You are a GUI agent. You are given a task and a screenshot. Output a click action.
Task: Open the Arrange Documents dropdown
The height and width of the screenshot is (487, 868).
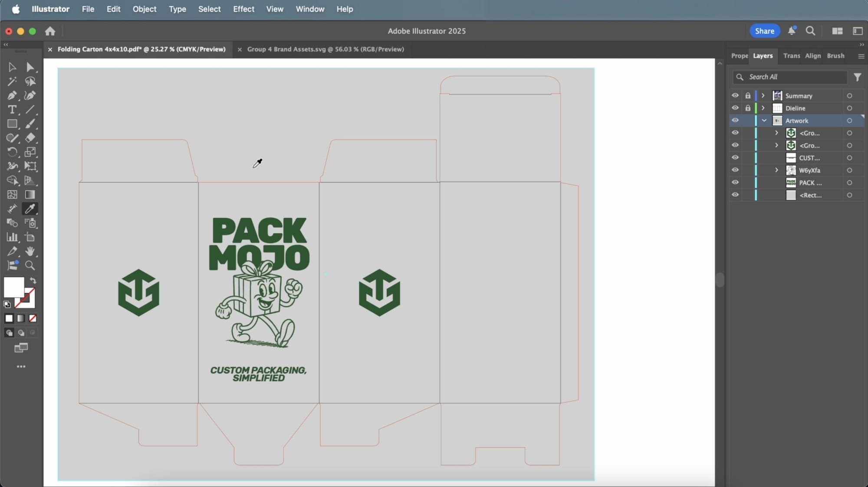point(837,31)
